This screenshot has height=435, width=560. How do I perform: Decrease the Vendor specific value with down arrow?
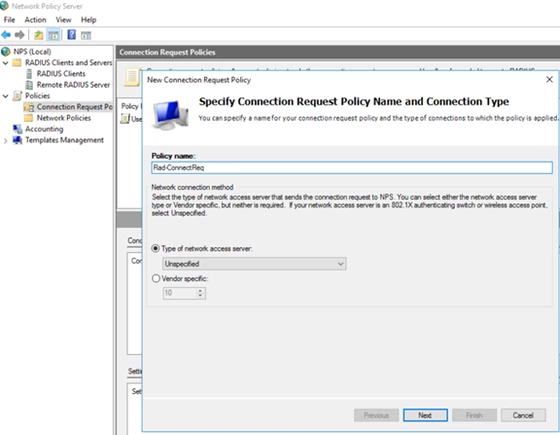200,296
